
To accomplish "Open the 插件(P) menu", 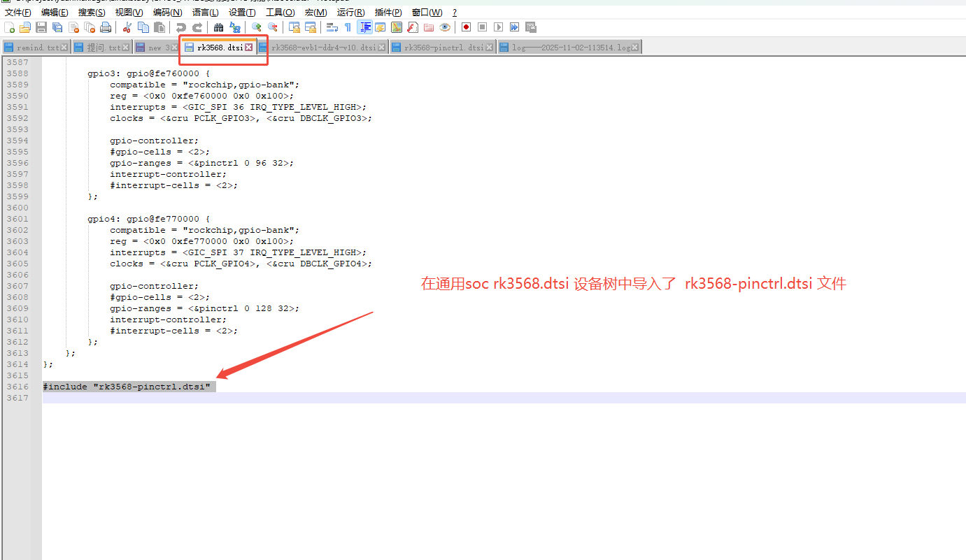I will [x=388, y=13].
